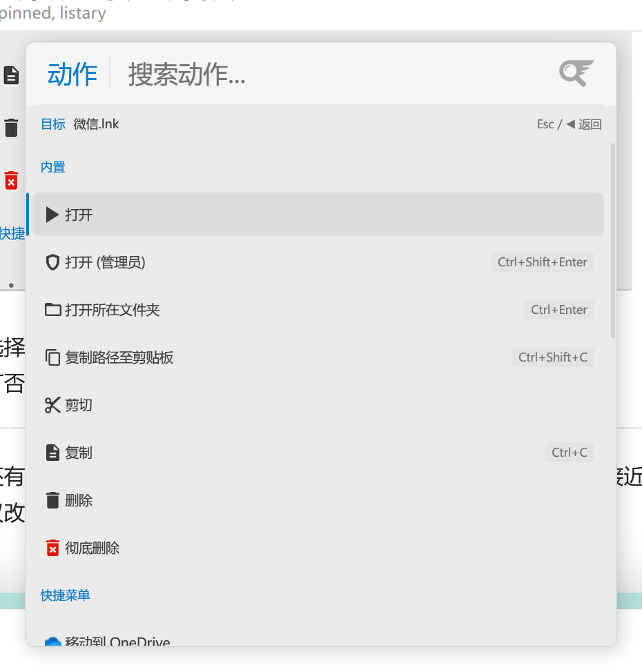Click the play icon beside 打开
This screenshot has height=672, width=642.
pyautogui.click(x=52, y=215)
